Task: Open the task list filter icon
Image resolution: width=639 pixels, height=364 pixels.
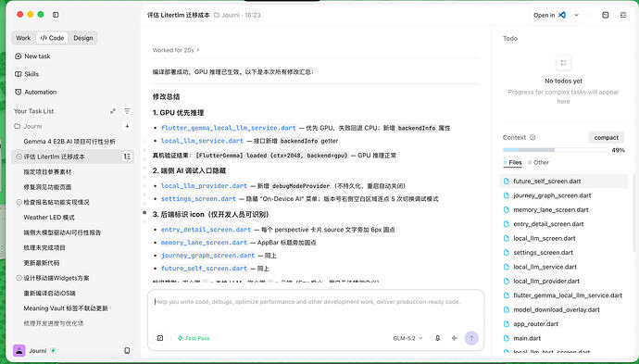Action: coord(127,111)
